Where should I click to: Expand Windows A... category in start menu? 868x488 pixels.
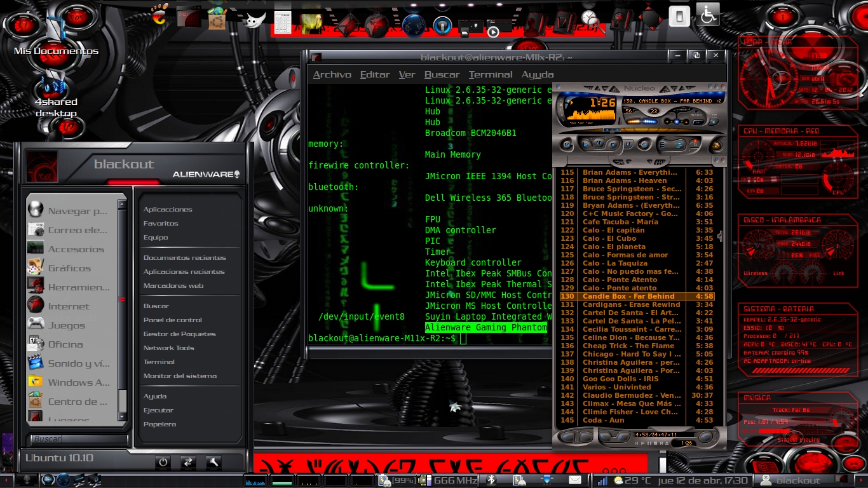click(71, 383)
